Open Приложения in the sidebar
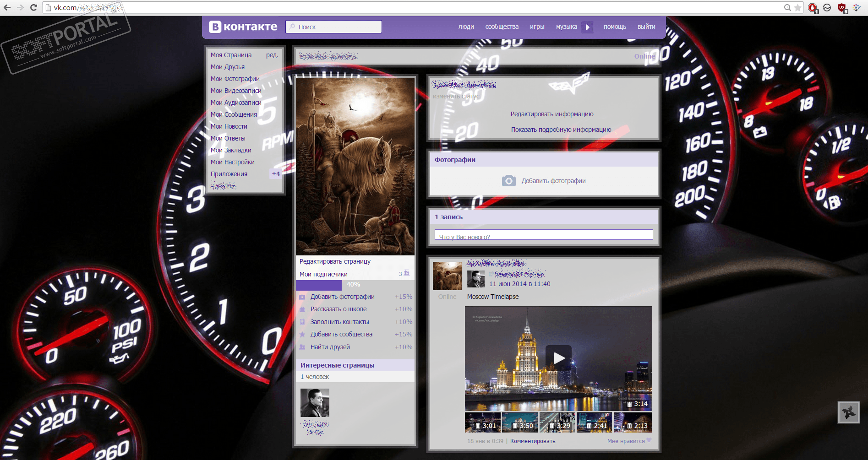The width and height of the screenshot is (868, 460). point(229,174)
